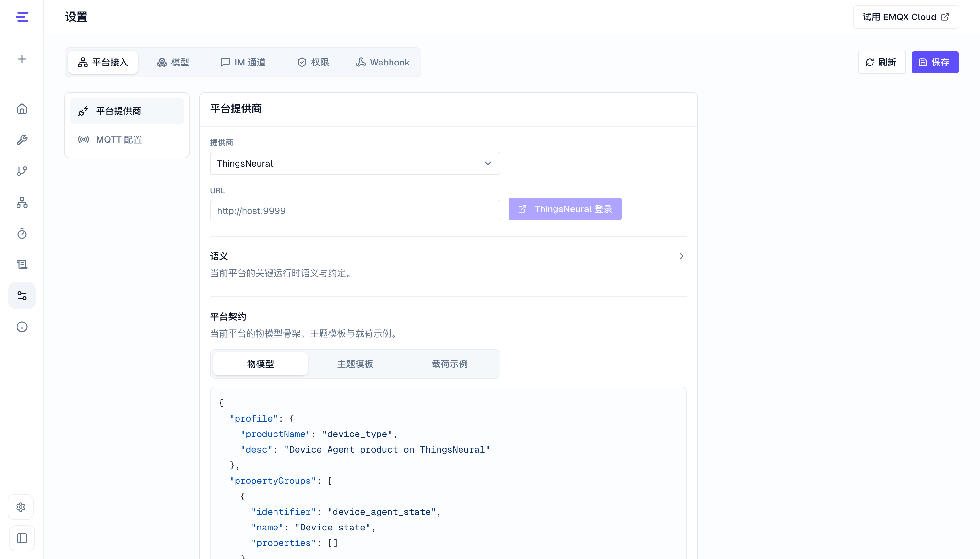Image resolution: width=980 pixels, height=559 pixels.
Task: Open the git branch icon in the sidebar
Action: (x=22, y=171)
